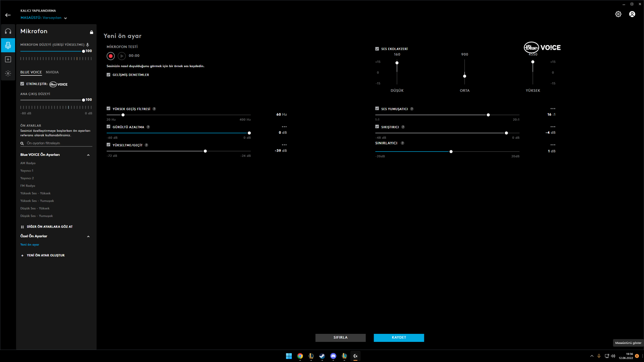This screenshot has width=644, height=362.
Task: Toggle the Sıkıştırıcı checkbox
Action: click(x=377, y=127)
